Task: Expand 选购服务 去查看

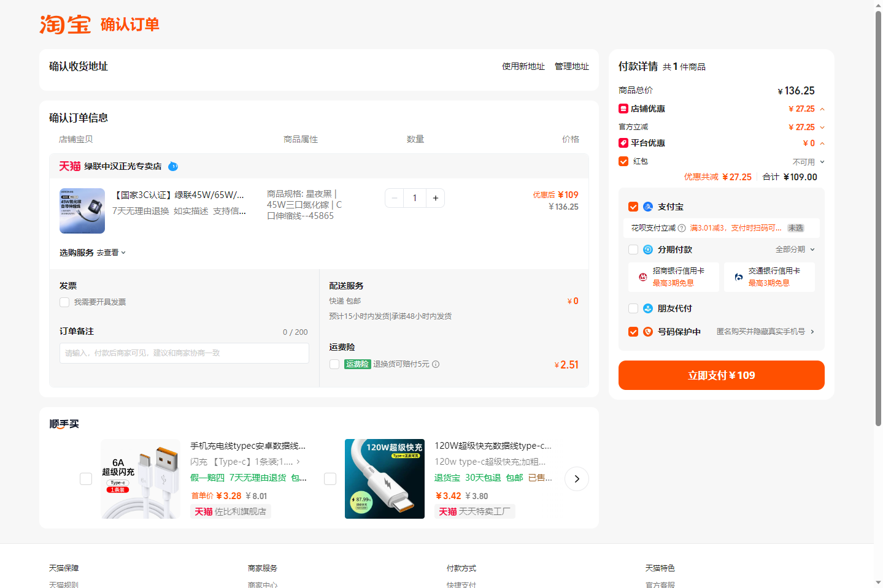Action: point(111,253)
